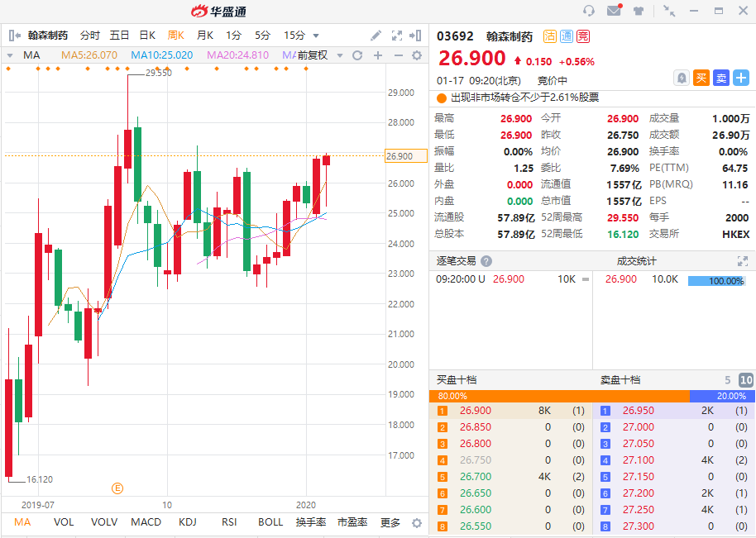Select the bottom MA indicator tab
Viewport: 756px width, 538px height.
pyautogui.click(x=22, y=522)
